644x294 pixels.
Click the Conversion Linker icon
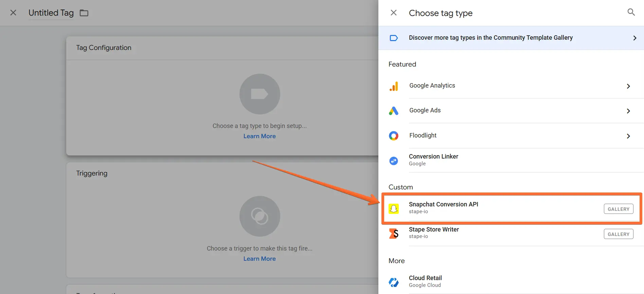394,161
